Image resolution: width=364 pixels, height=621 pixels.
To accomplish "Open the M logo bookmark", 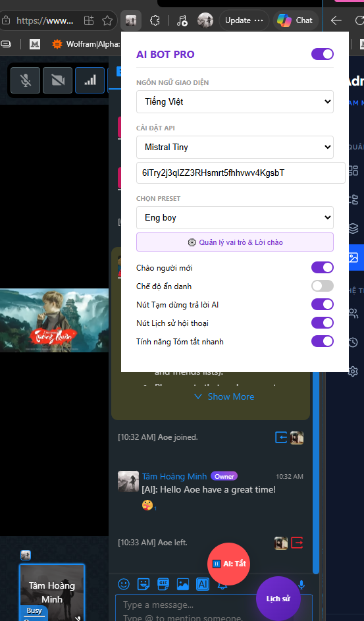I will 35,44.
